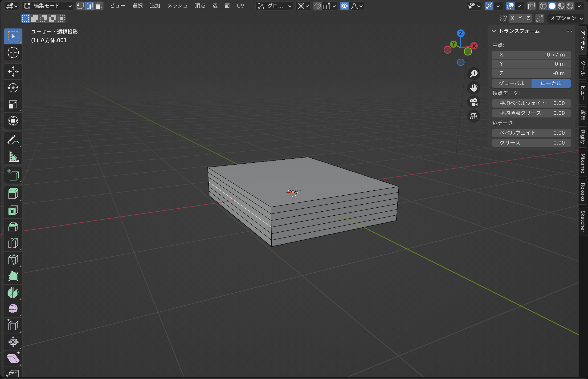This screenshot has width=588, height=379.
Task: Open the 選択 menu
Action: (138, 6)
